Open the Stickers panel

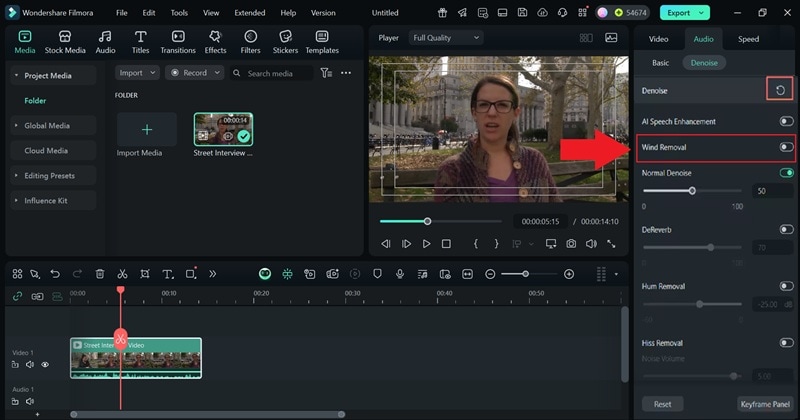[285, 41]
